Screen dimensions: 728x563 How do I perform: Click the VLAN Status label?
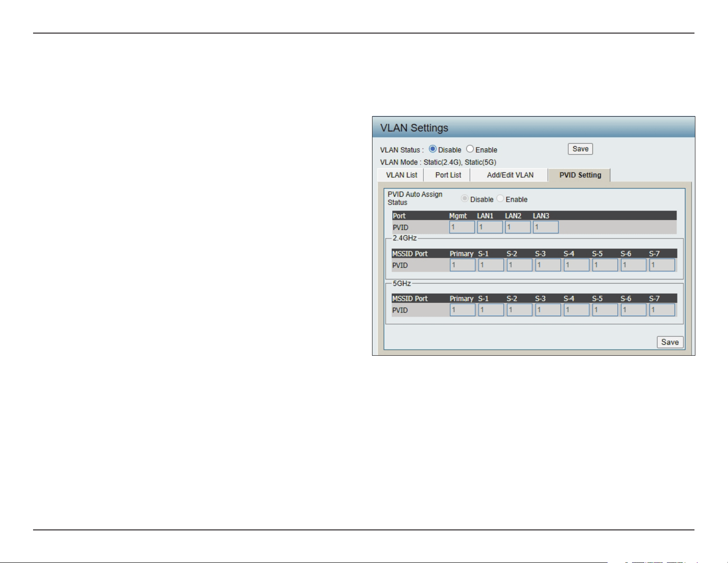(402, 150)
